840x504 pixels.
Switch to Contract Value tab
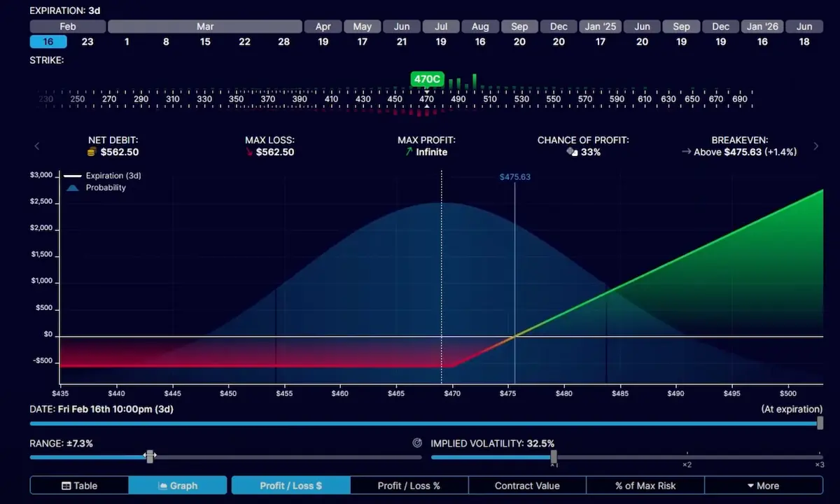point(527,486)
